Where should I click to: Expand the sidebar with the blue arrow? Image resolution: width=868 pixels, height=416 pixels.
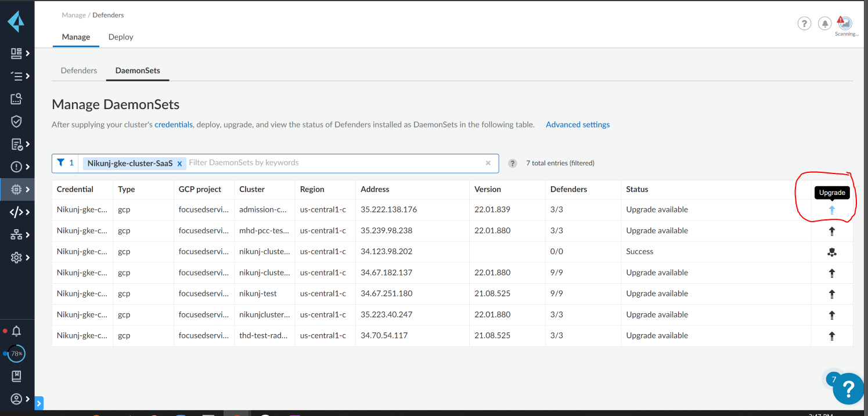point(39,403)
